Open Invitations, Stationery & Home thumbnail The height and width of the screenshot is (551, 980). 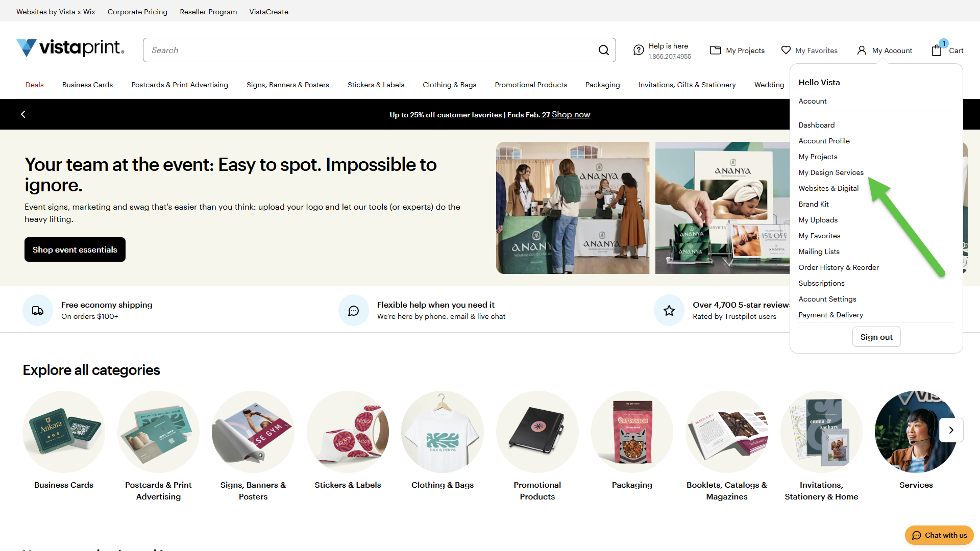click(821, 432)
